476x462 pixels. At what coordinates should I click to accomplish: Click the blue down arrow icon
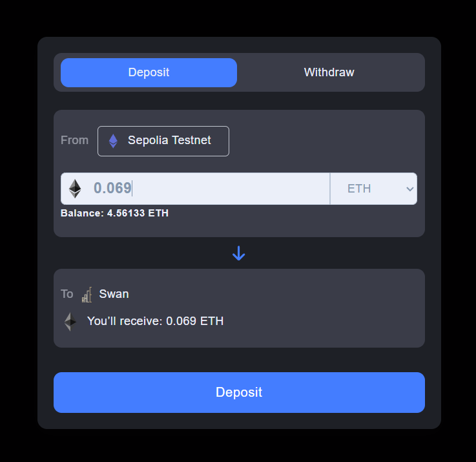tap(238, 253)
